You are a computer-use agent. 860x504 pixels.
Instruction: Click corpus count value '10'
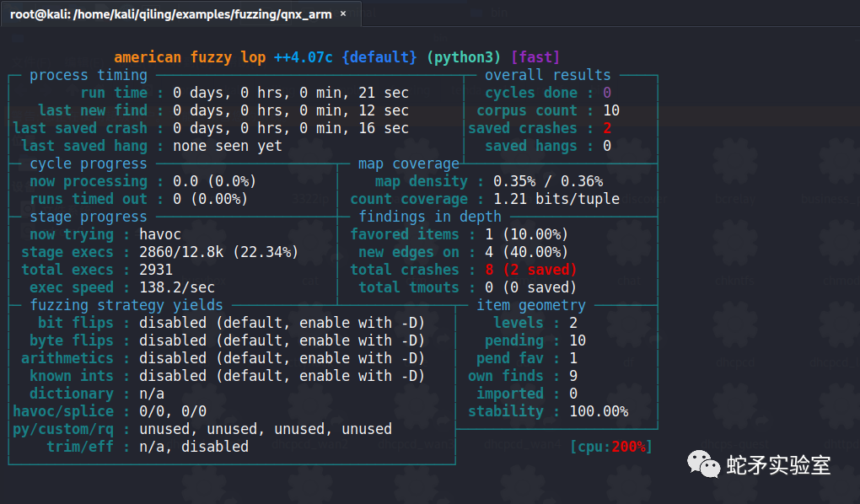pyautogui.click(x=611, y=110)
